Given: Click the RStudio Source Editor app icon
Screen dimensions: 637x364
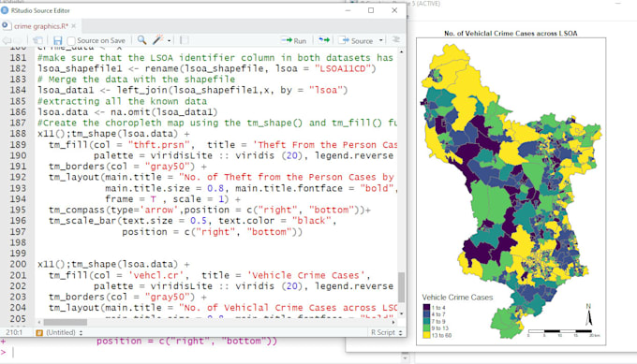Looking at the screenshot, I should [x=5, y=10].
